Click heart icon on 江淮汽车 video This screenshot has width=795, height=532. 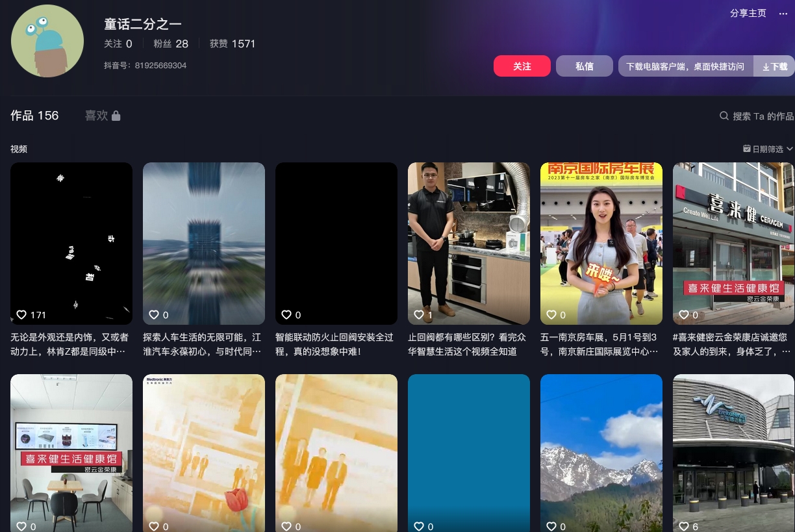[x=154, y=314]
